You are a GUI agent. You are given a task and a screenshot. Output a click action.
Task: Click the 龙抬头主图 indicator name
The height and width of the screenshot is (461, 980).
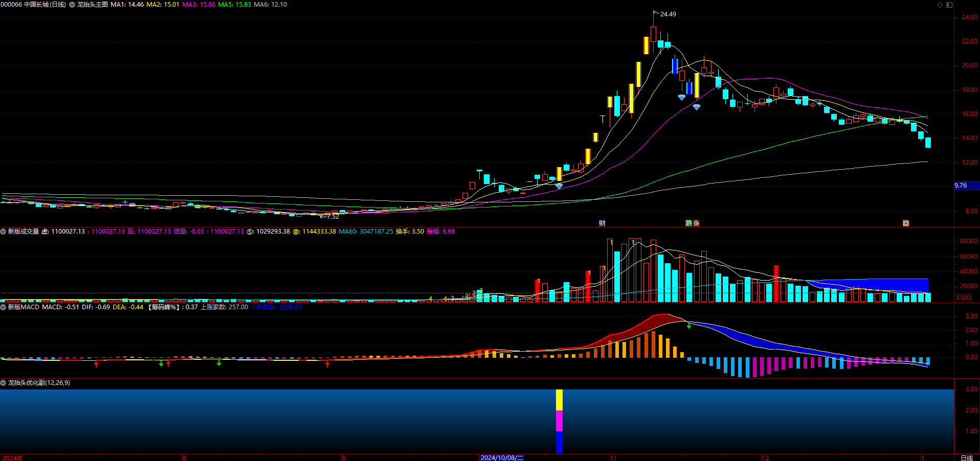pos(93,5)
